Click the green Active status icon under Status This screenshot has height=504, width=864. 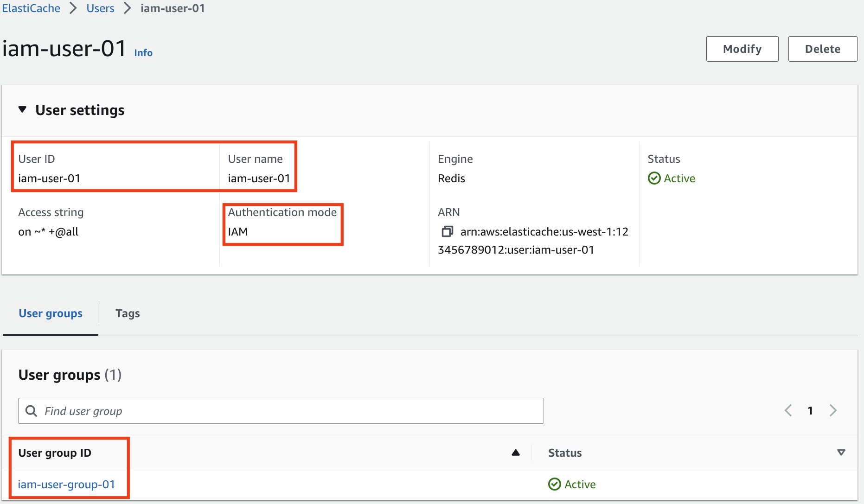[x=654, y=178]
